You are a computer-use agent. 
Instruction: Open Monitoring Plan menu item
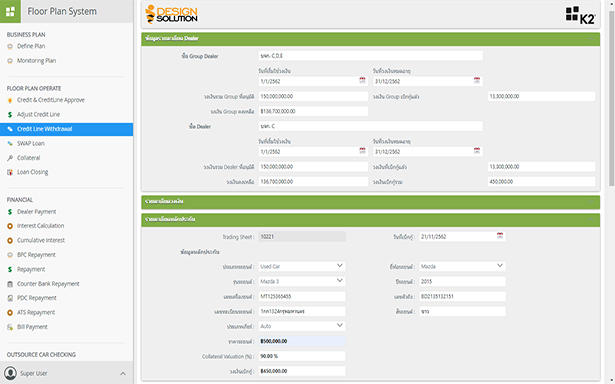[36, 61]
